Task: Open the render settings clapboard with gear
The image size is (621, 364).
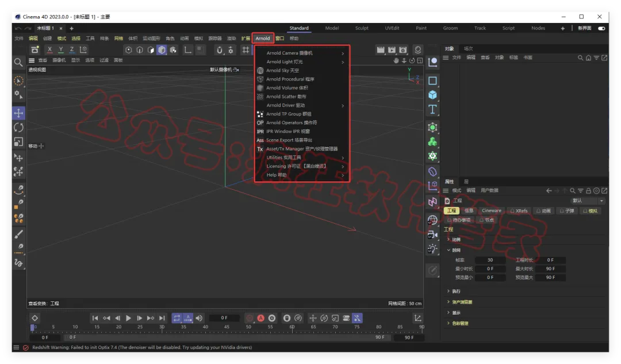Action: [x=402, y=50]
